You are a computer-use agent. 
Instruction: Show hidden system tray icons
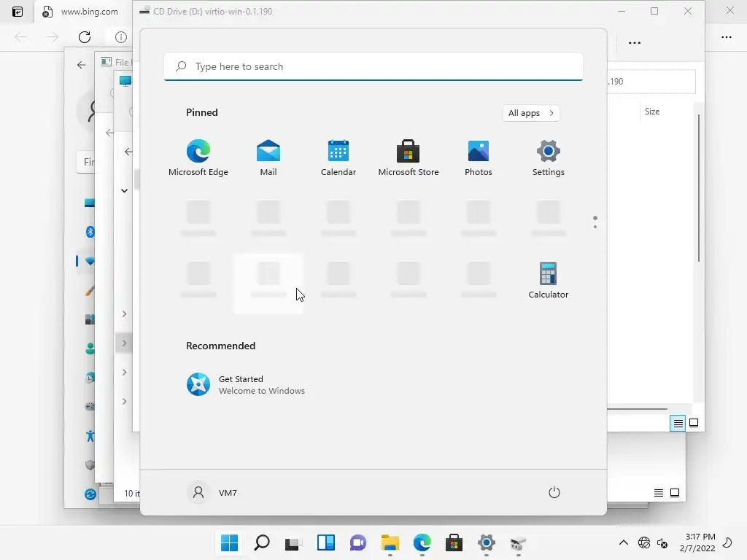click(x=623, y=542)
